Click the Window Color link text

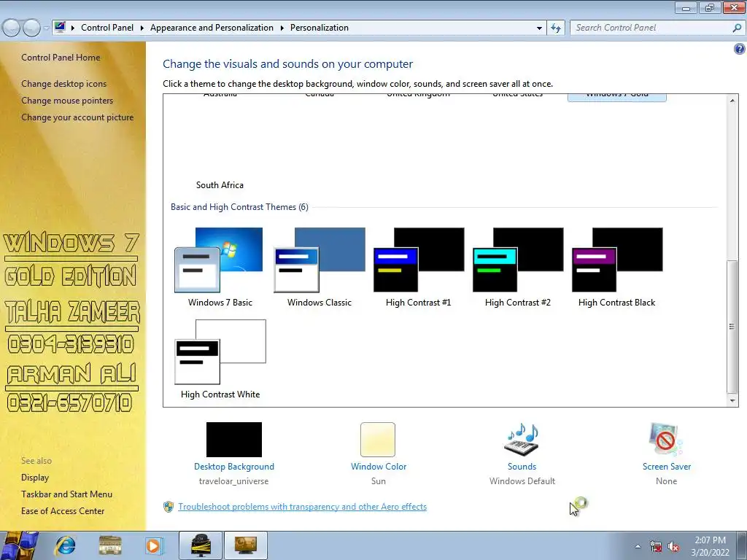pyautogui.click(x=379, y=467)
